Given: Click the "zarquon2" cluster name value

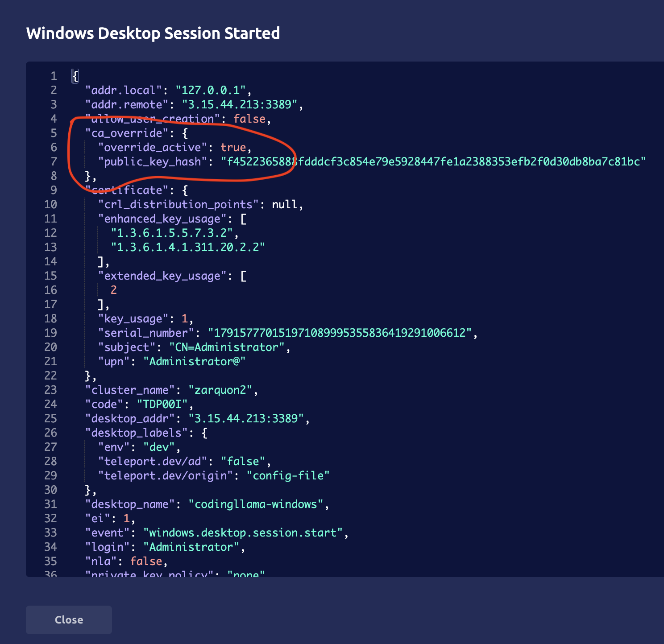Looking at the screenshot, I should 220,390.
